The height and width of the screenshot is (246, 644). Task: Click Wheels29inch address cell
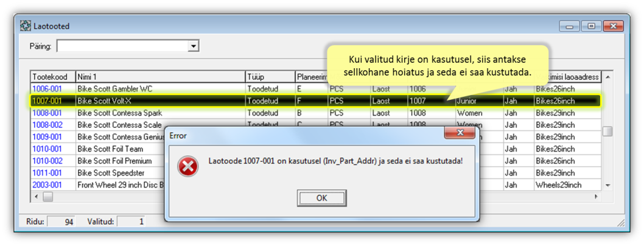click(x=567, y=185)
